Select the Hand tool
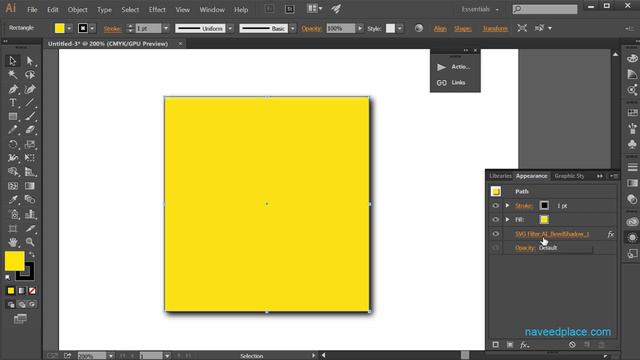 point(13,242)
